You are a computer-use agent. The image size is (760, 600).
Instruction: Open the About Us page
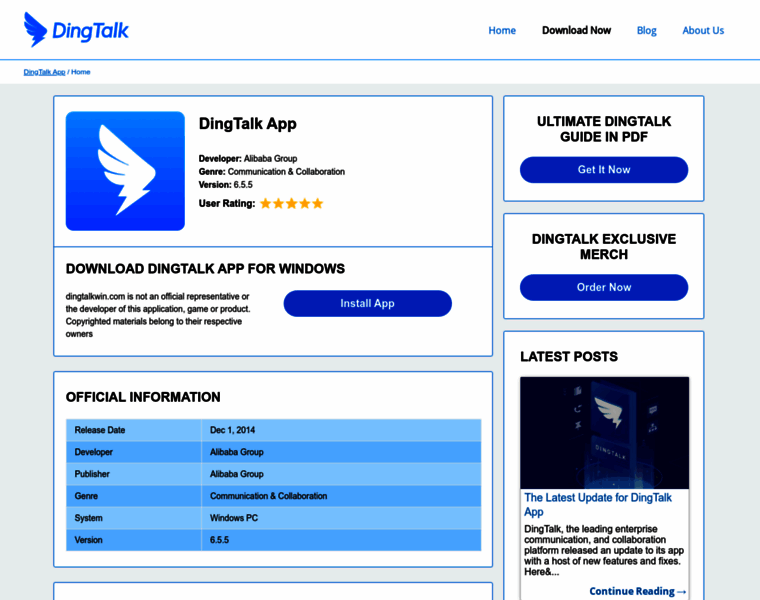(x=703, y=31)
